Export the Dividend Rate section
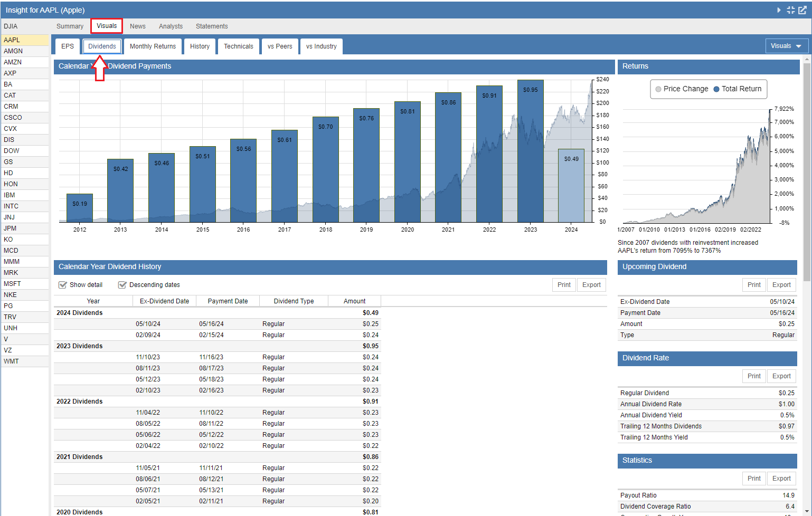 (x=781, y=376)
